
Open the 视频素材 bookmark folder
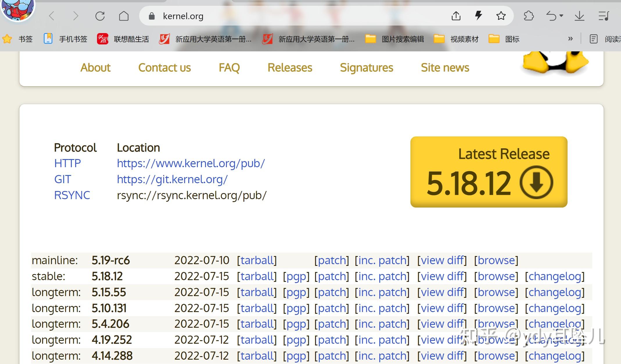[x=456, y=39]
